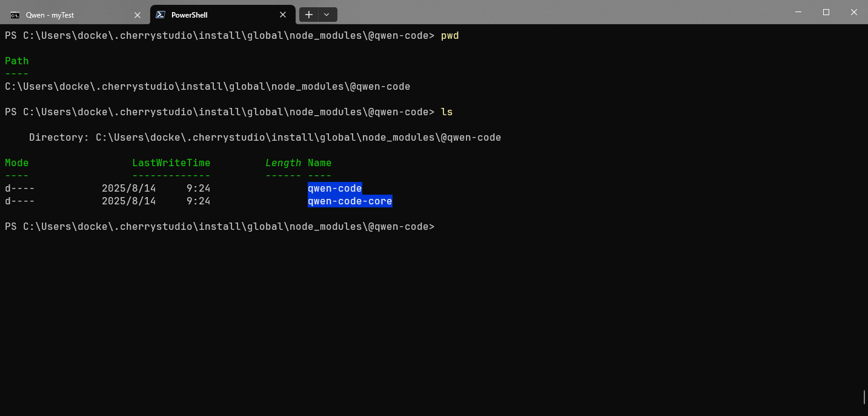Click the last empty PS prompt line
The width and height of the screenshot is (868, 416).
220,227
